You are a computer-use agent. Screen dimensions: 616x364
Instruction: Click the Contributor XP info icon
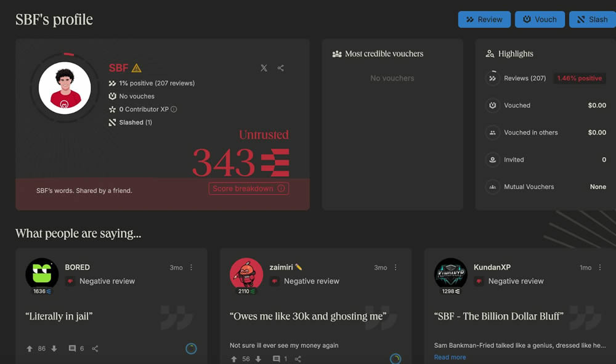click(174, 110)
